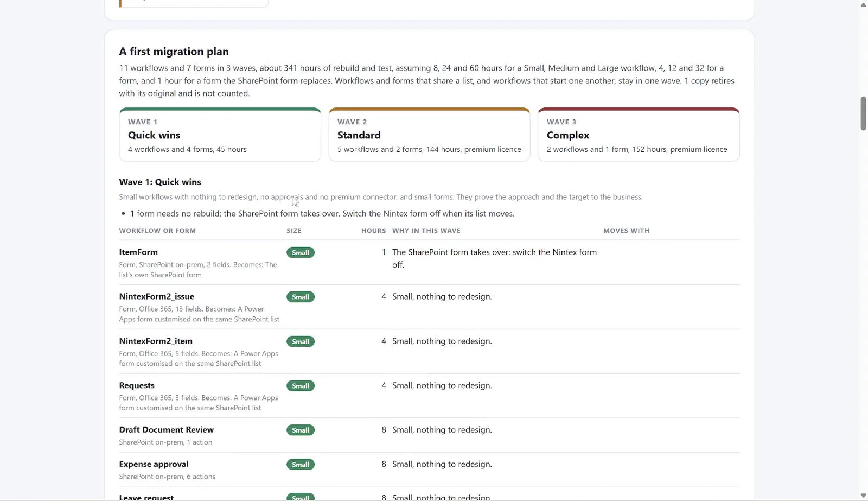Image resolution: width=868 pixels, height=501 pixels.
Task: Click the Small badge in the Requests row
Action: (301, 386)
